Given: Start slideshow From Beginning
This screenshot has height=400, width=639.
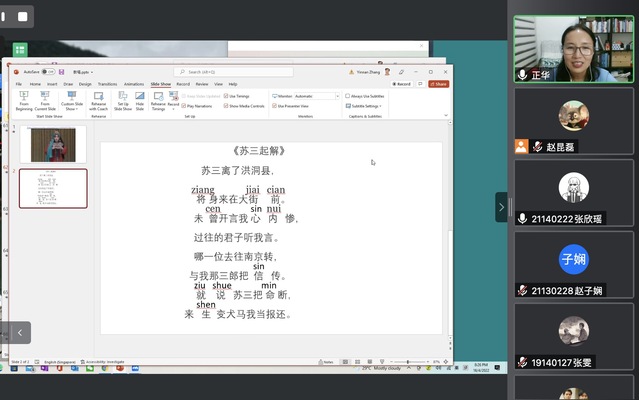Looking at the screenshot, I should tap(24, 101).
